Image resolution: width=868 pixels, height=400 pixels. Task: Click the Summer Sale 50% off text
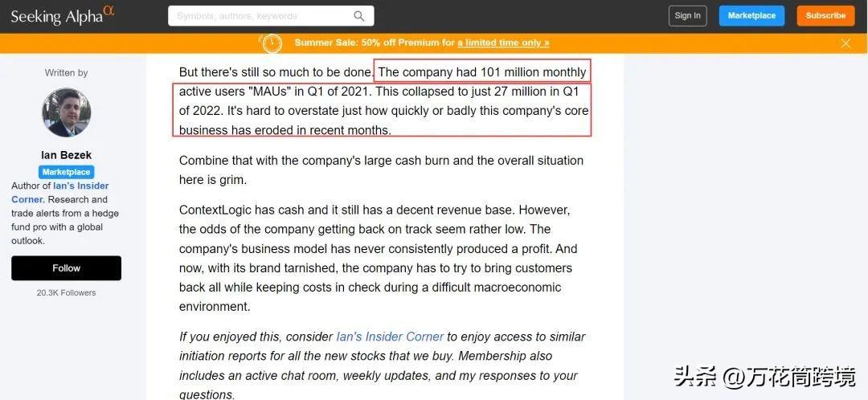[374, 43]
